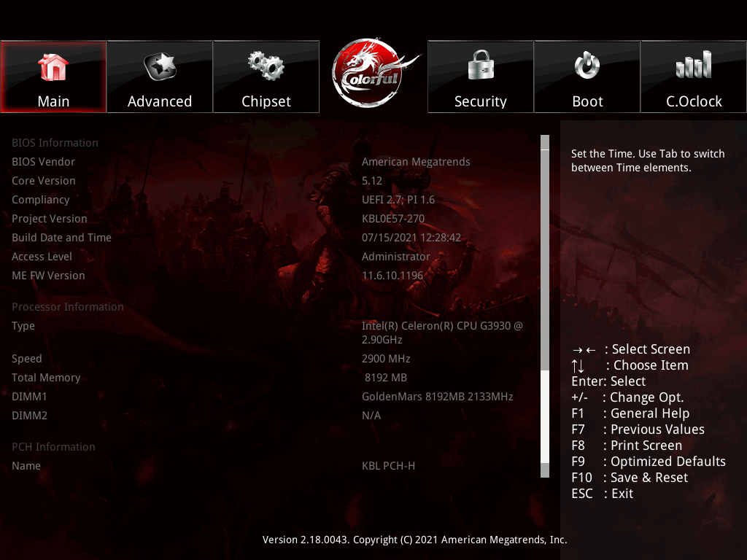Click the F10 Save & Reset hint

pyautogui.click(x=630, y=478)
